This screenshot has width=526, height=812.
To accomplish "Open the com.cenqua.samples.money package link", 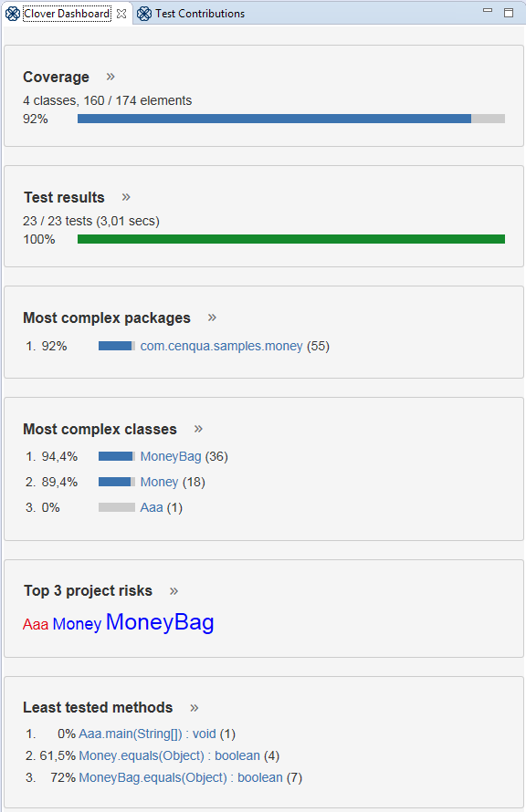I will [x=221, y=346].
